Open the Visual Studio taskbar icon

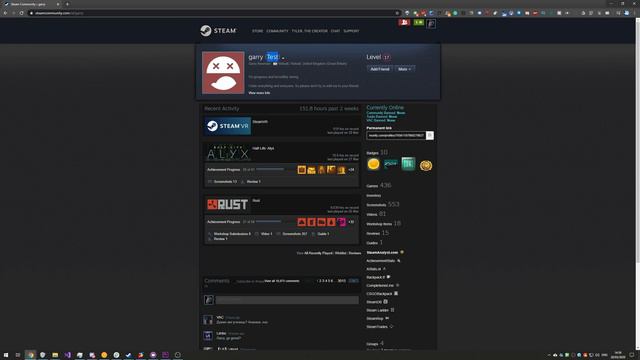[x=67, y=355]
